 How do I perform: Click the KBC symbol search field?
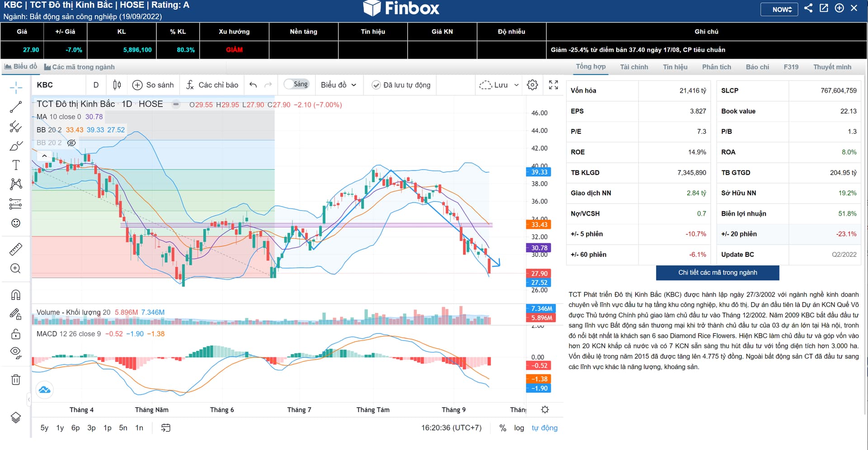point(59,85)
